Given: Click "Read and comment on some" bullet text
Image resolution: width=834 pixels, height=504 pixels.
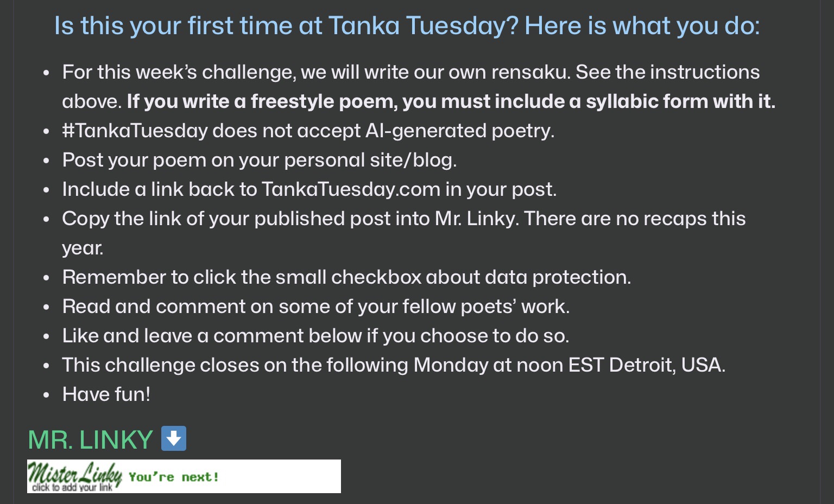Looking at the screenshot, I should [315, 307].
